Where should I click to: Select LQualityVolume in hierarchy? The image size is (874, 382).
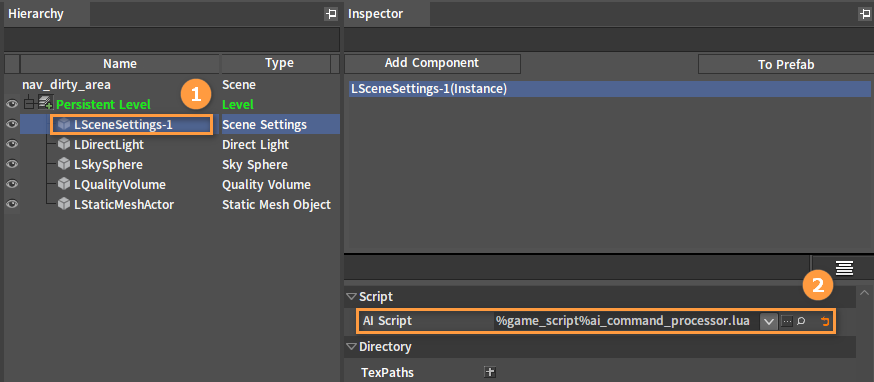(119, 185)
